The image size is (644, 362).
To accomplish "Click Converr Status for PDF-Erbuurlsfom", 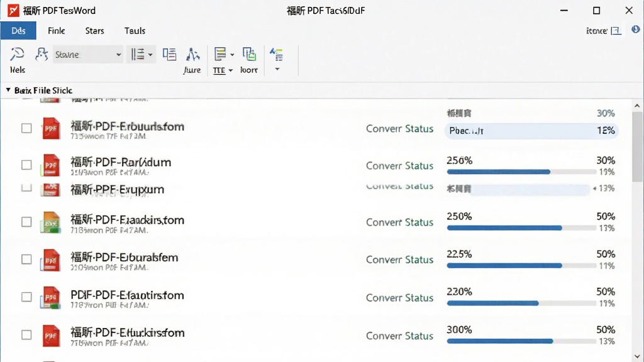I will [399, 129].
